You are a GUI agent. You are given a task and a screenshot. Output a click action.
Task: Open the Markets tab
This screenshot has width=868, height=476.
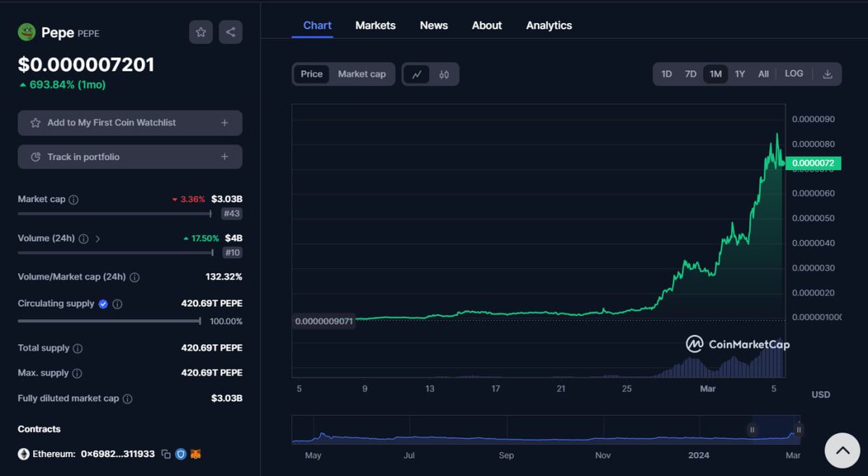click(375, 25)
